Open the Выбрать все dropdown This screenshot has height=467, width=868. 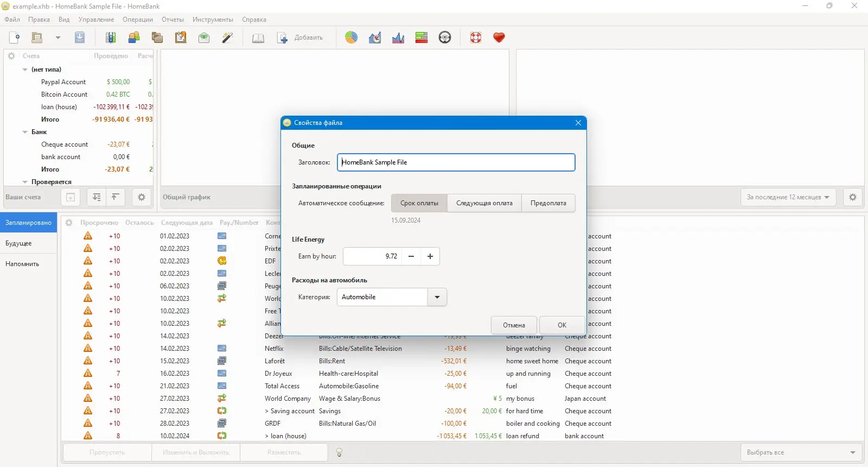(x=801, y=452)
